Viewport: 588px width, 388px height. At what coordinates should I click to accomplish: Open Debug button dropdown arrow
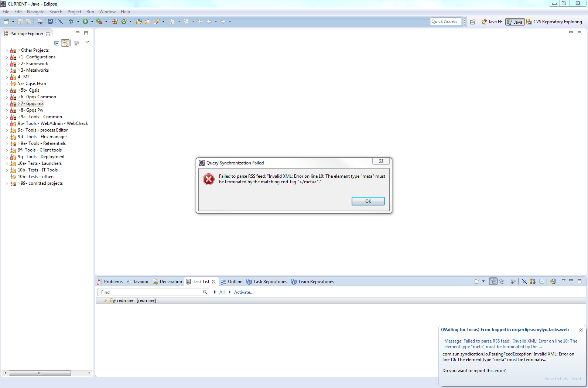[78, 21]
